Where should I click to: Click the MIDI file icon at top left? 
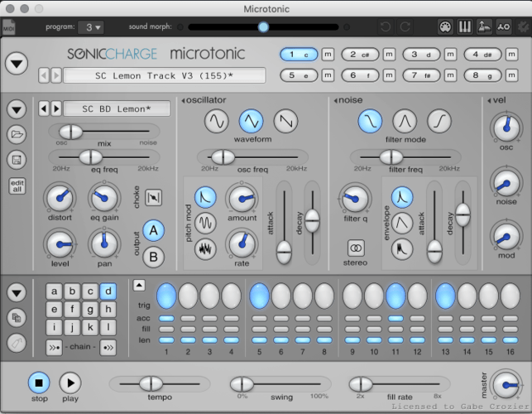point(8,27)
